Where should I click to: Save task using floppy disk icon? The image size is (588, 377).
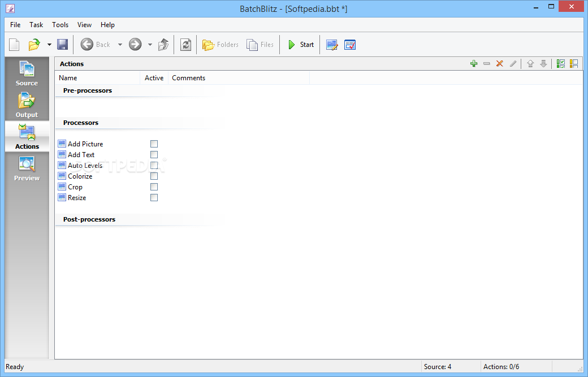pyautogui.click(x=62, y=45)
